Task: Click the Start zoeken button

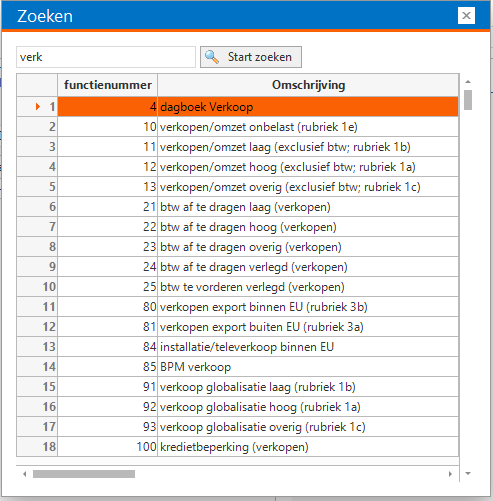Action: tap(251, 57)
